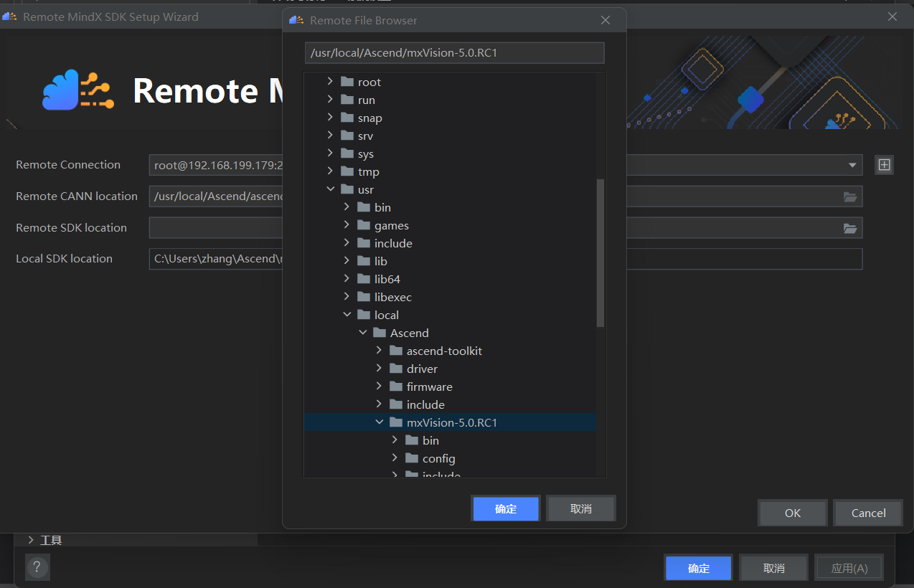Screen dimensions: 914x588
Task: Click 取消 in bottom settings window
Action: pyautogui.click(x=774, y=568)
